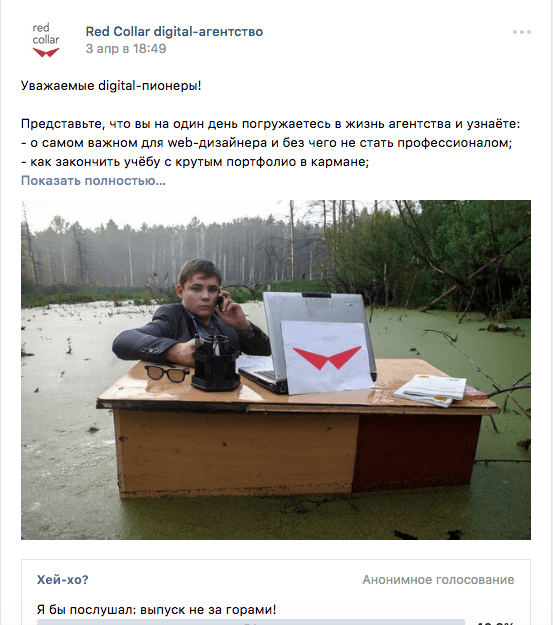Open post options via three dots icon

point(522,32)
